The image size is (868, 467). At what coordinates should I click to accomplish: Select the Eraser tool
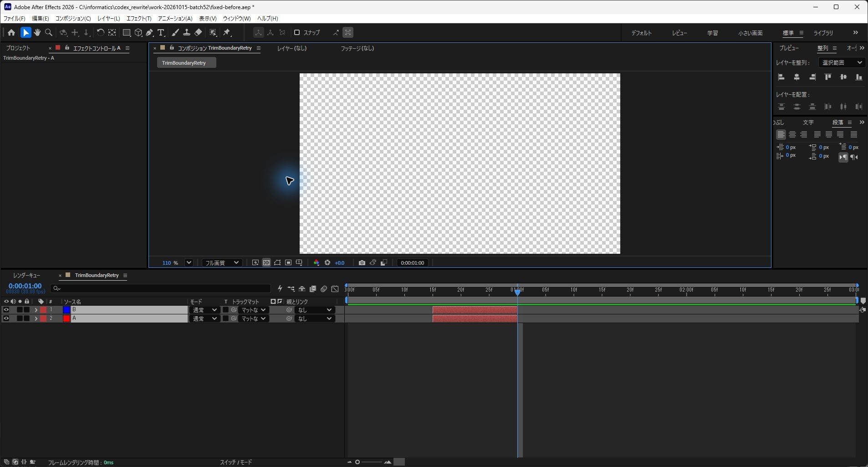pyautogui.click(x=198, y=32)
